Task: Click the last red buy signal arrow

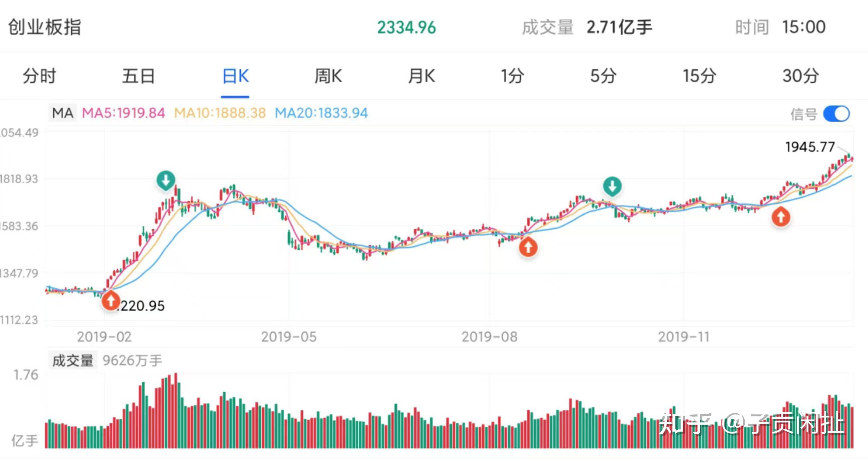Action: click(781, 217)
